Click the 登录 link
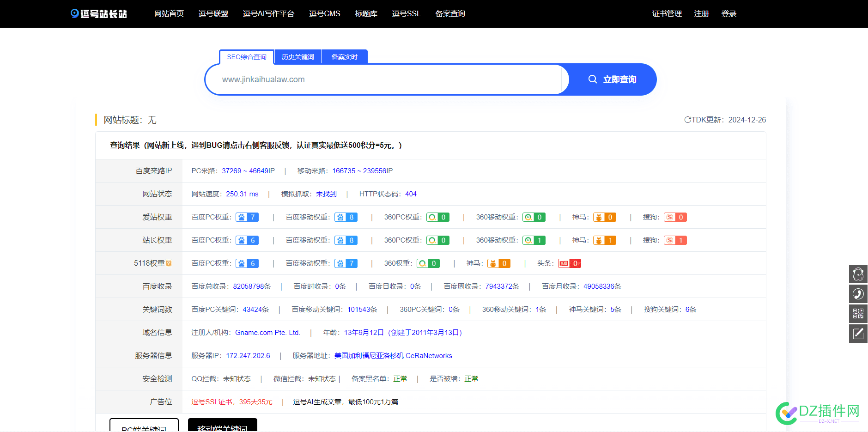 [x=729, y=14]
